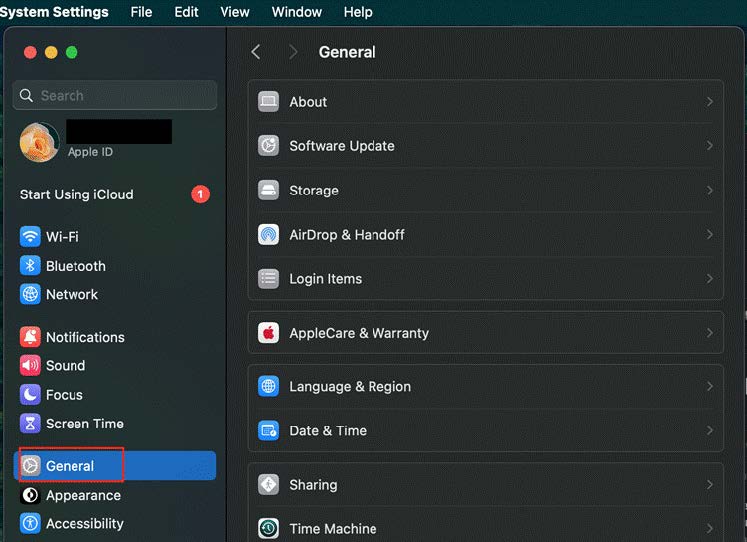Open the Software Update label
Viewport: 747px width, 542px height.
pyautogui.click(x=342, y=146)
